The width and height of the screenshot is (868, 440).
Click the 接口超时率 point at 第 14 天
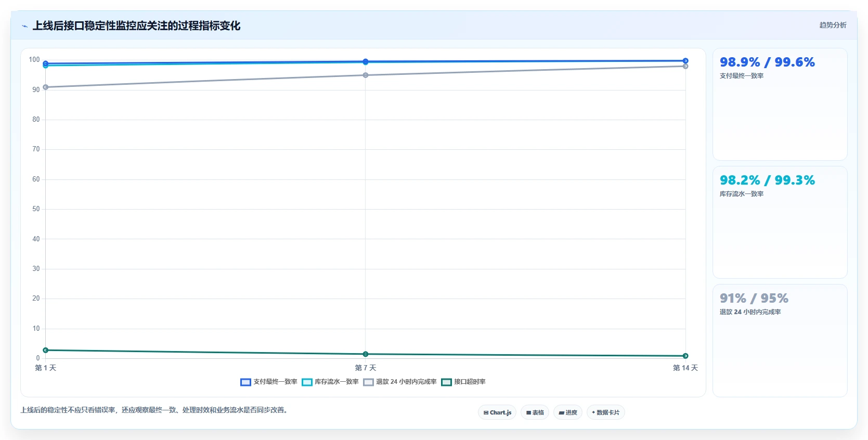685,356
